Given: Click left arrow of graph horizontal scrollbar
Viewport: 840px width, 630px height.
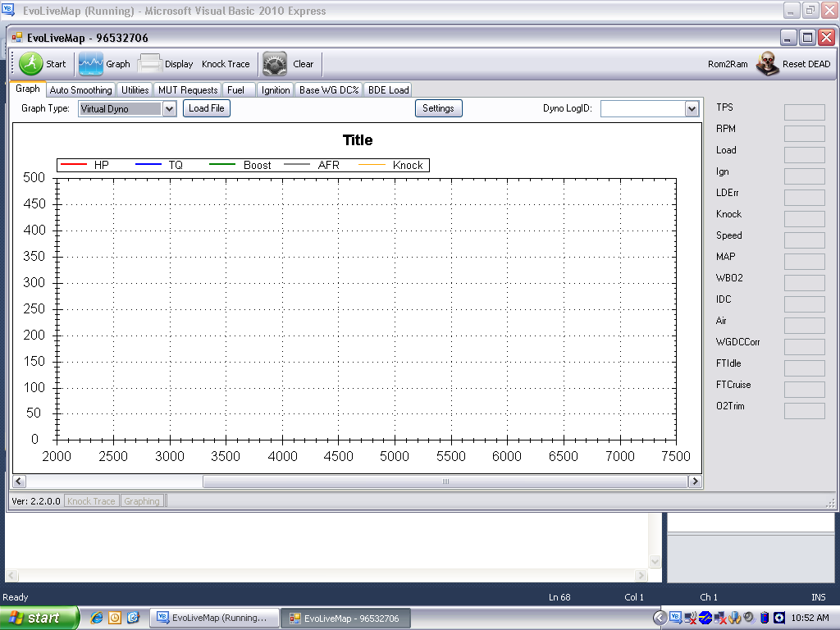Looking at the screenshot, I should [19, 481].
